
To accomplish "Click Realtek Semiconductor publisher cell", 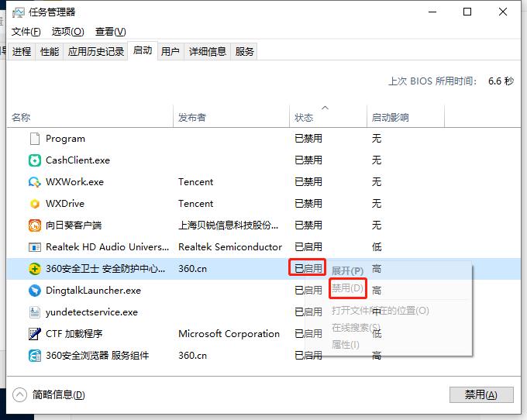I will (x=230, y=247).
